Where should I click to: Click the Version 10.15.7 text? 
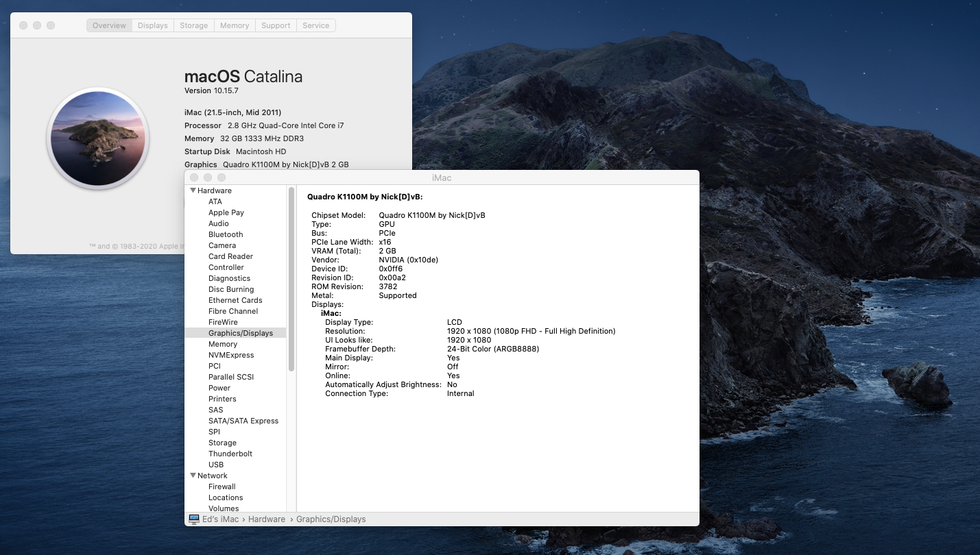pos(211,90)
